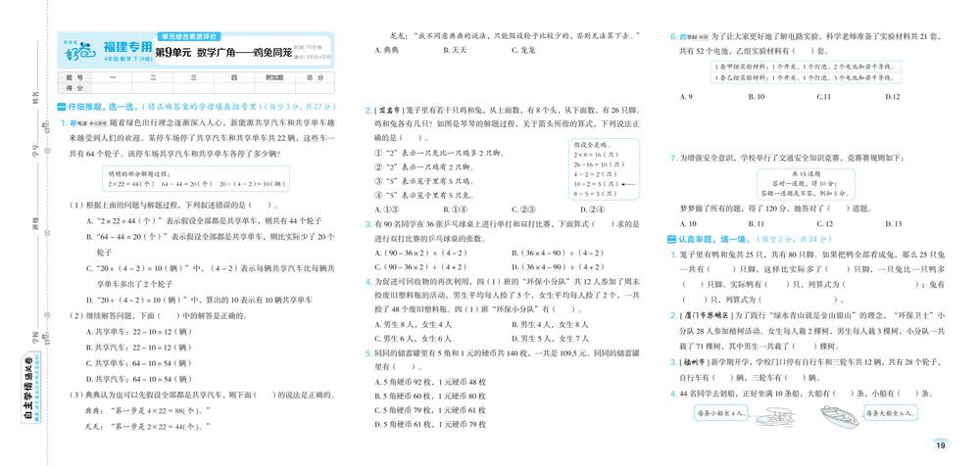Click the page number 19
Image resolution: width=980 pixels, height=466 pixels.
click(940, 444)
